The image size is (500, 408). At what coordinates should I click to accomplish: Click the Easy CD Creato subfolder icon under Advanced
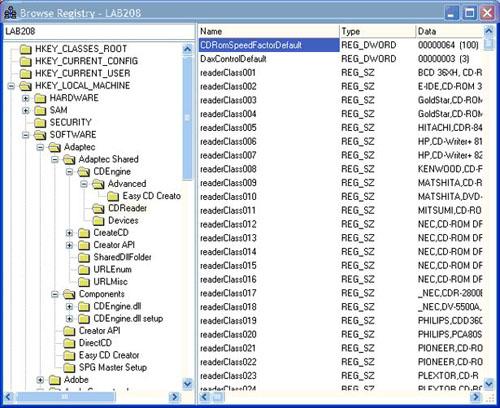click(113, 196)
